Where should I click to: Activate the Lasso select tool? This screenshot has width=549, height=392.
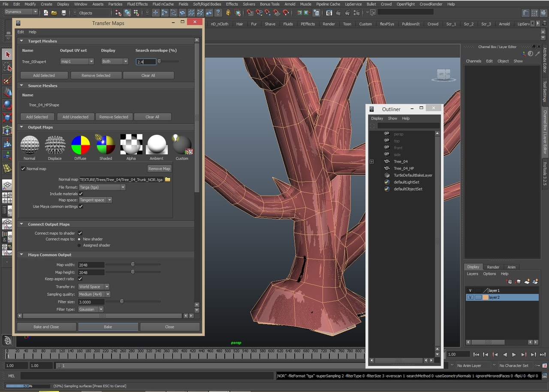pyautogui.click(x=7, y=67)
